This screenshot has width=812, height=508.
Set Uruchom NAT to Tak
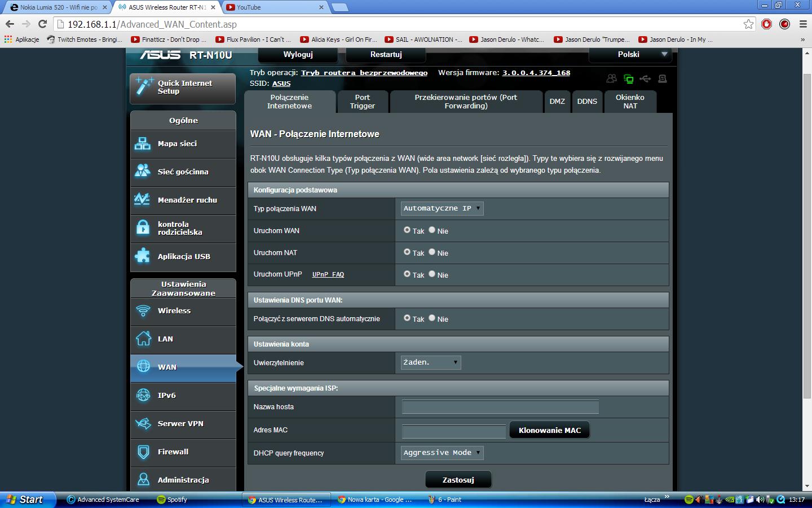click(407, 252)
